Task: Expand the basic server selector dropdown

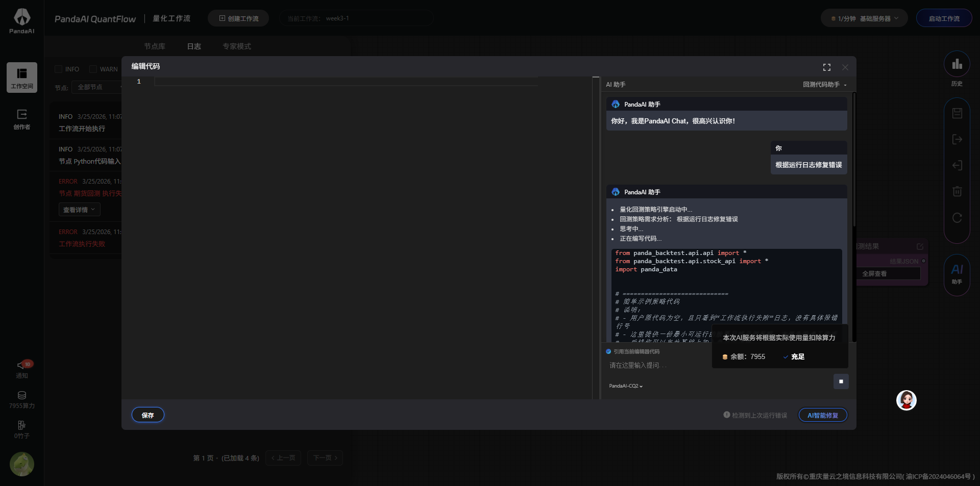Action: [864, 19]
